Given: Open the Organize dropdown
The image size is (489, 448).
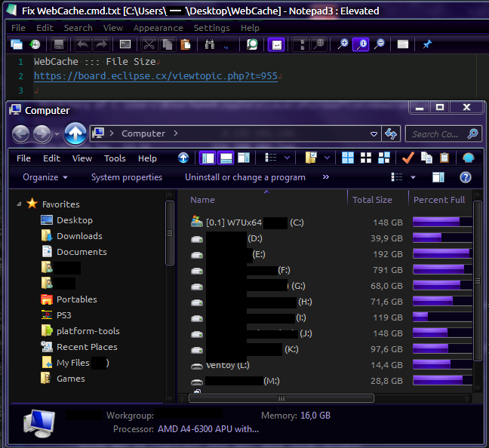Looking at the screenshot, I should tap(45, 177).
